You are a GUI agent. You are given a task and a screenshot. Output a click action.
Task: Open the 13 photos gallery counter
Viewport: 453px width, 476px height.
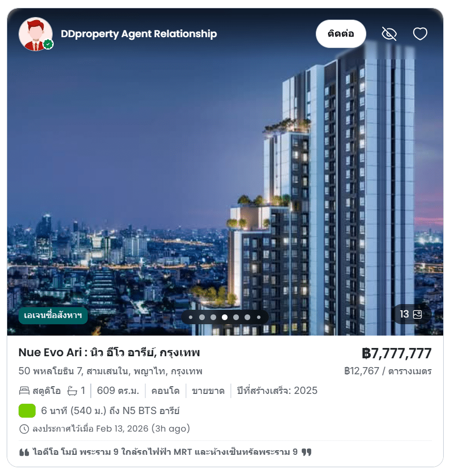411,314
